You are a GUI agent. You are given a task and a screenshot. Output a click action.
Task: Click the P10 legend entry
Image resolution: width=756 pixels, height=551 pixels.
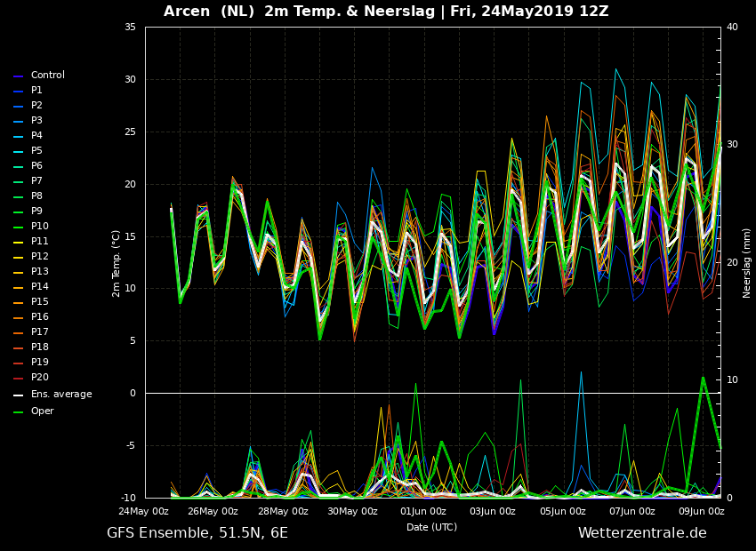(31, 226)
